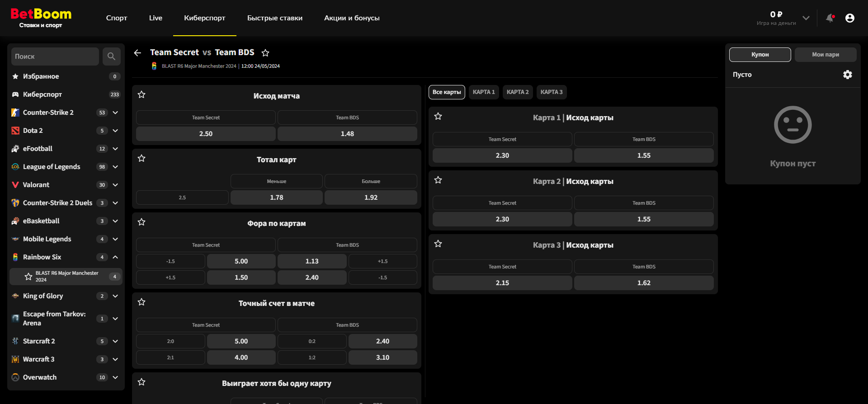Open user profile account icon
Viewport: 868px width, 404px height.
point(849,18)
